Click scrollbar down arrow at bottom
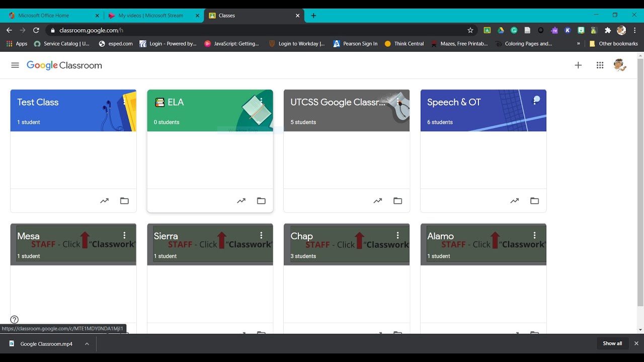The width and height of the screenshot is (644, 362). tap(640, 330)
